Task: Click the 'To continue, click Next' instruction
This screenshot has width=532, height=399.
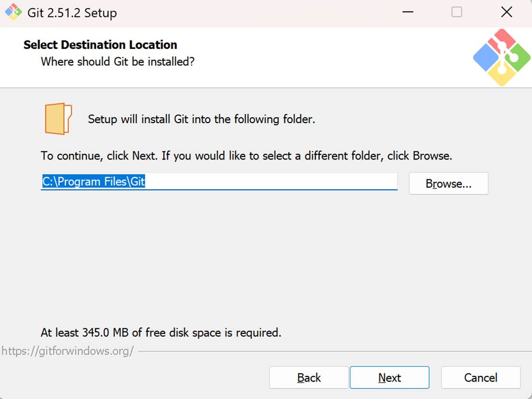Action: coord(247,156)
